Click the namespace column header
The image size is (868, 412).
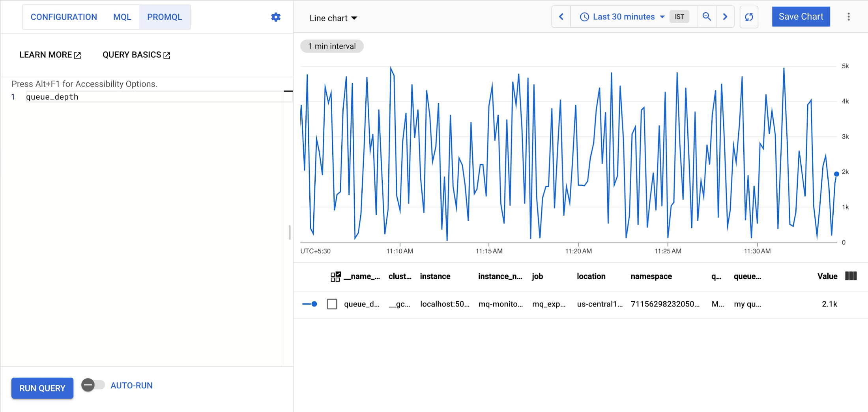651,277
